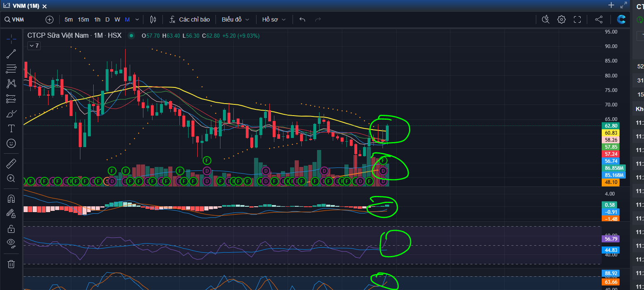Open the emoji/icons tool
This screenshot has height=290, width=644.
coord(11,143)
